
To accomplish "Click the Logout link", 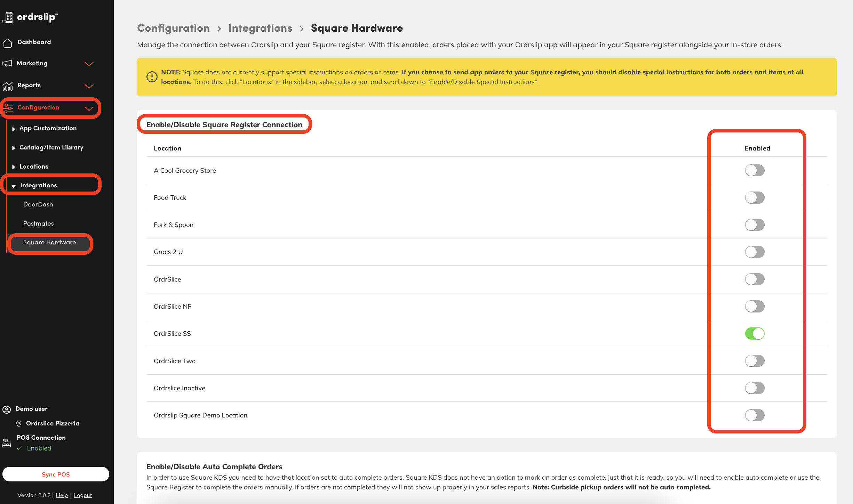I will coord(83,495).
